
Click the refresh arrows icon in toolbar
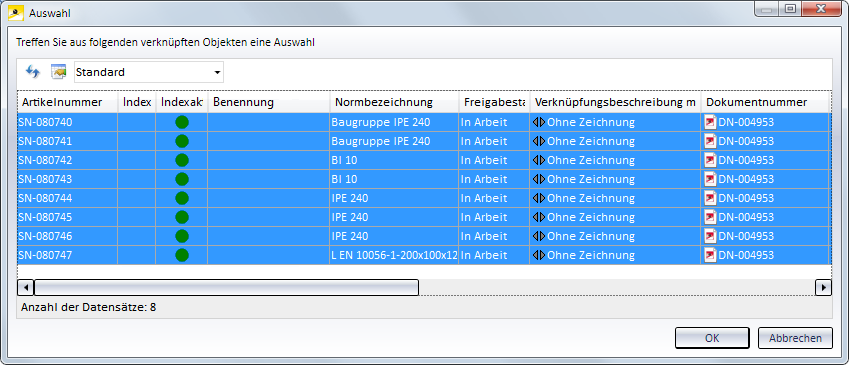32,71
